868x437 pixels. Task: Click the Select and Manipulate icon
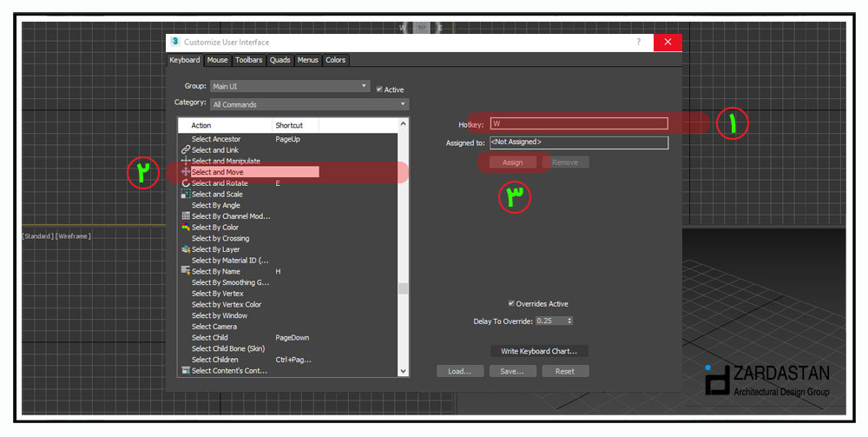[x=185, y=162]
